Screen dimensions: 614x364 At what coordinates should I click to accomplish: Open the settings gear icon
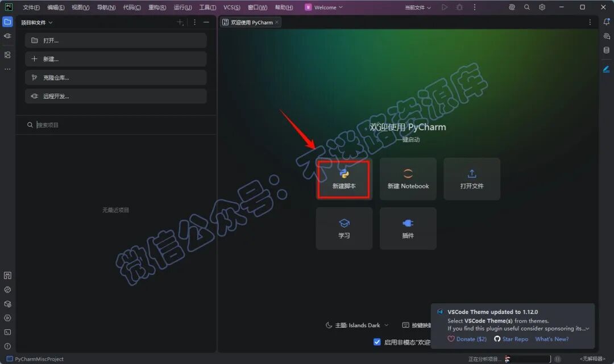click(x=542, y=7)
